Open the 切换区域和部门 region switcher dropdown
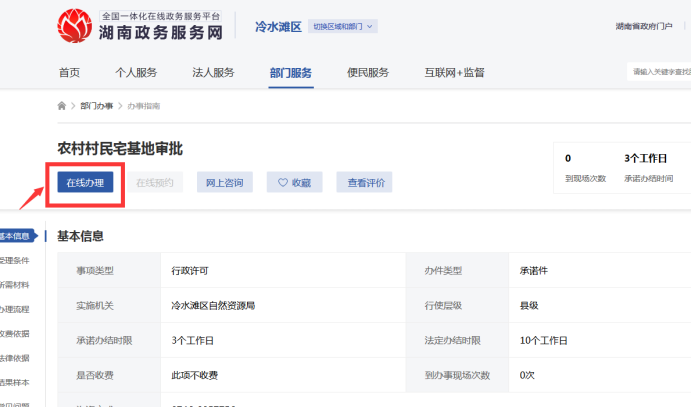The height and width of the screenshot is (407, 692). (x=343, y=26)
